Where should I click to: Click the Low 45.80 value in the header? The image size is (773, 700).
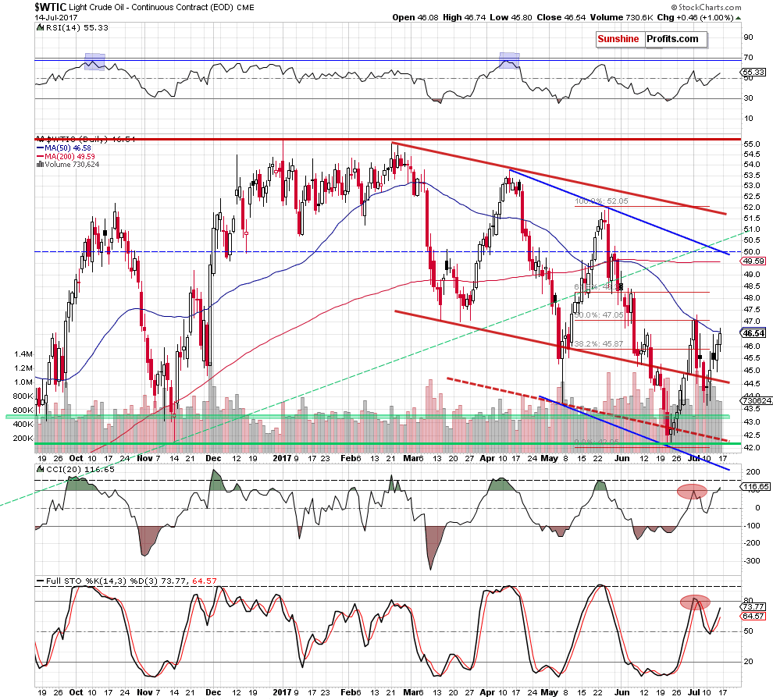pos(511,17)
